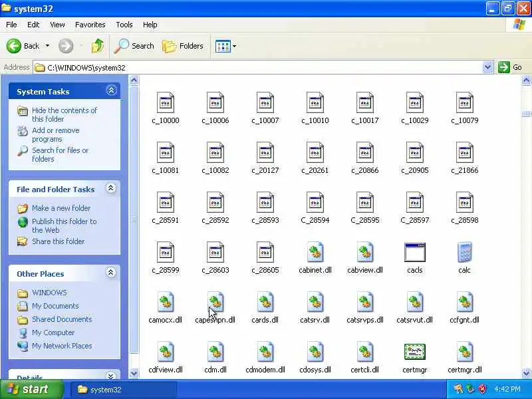Image resolution: width=532 pixels, height=399 pixels.
Task: Open the Views icon dropdown
Action: coord(225,46)
